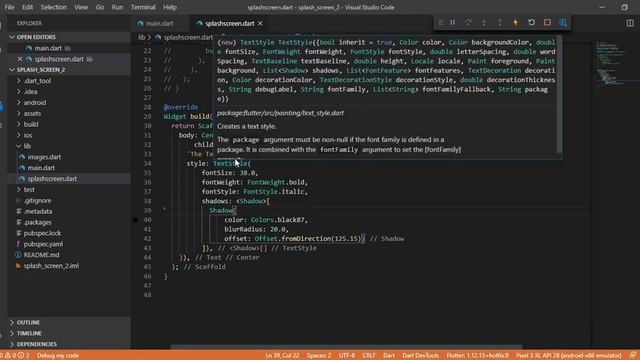Expand the .idea folder

(69, 92)
